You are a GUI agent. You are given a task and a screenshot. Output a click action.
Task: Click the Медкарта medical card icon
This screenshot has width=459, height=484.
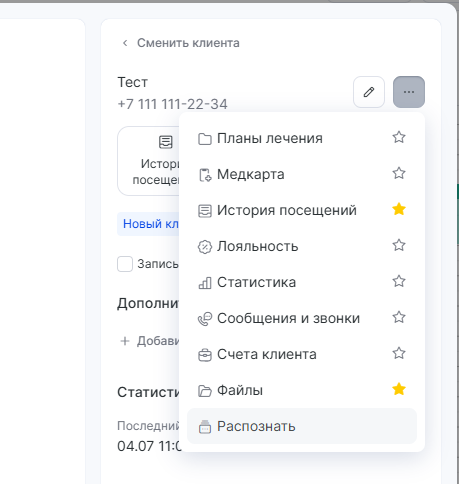205,175
